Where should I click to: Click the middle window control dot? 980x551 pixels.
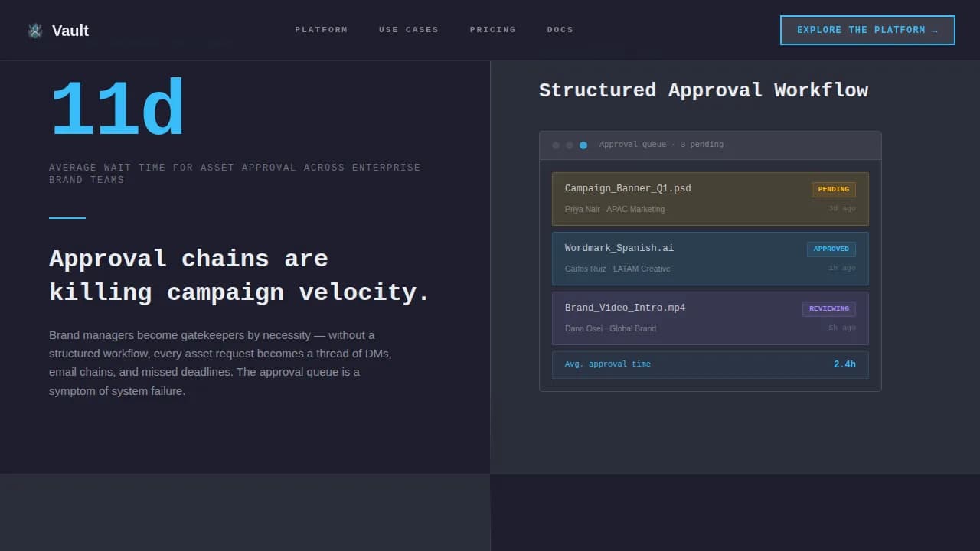click(569, 145)
